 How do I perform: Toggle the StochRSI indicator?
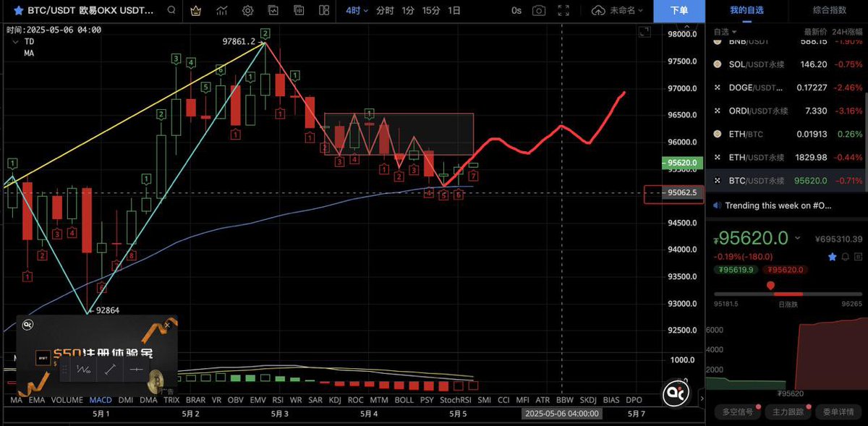click(x=455, y=399)
